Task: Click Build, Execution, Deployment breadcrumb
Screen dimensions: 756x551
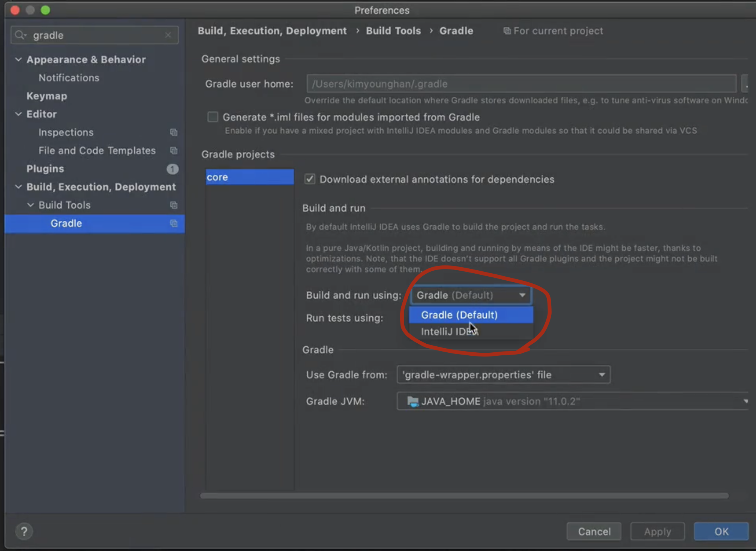Action: click(272, 31)
